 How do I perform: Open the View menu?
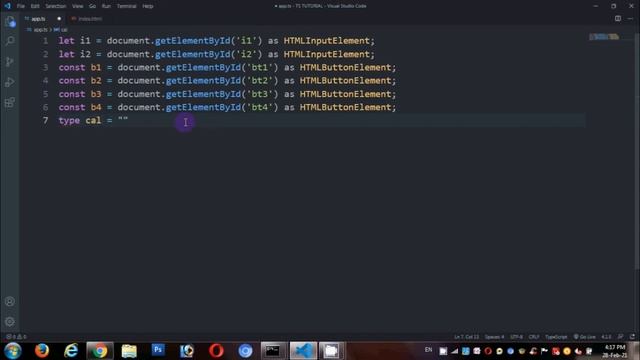pos(78,6)
